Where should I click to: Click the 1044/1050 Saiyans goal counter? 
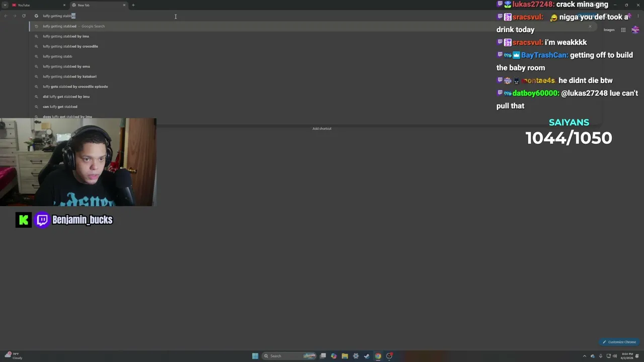tap(569, 138)
